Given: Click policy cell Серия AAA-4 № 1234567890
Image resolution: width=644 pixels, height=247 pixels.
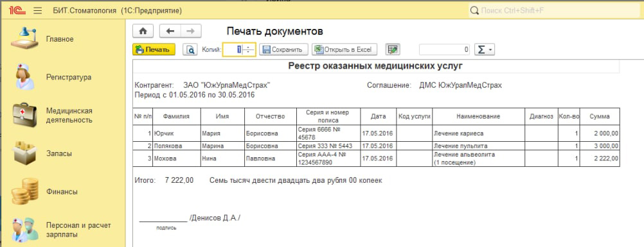Looking at the screenshot, I should point(328,158).
